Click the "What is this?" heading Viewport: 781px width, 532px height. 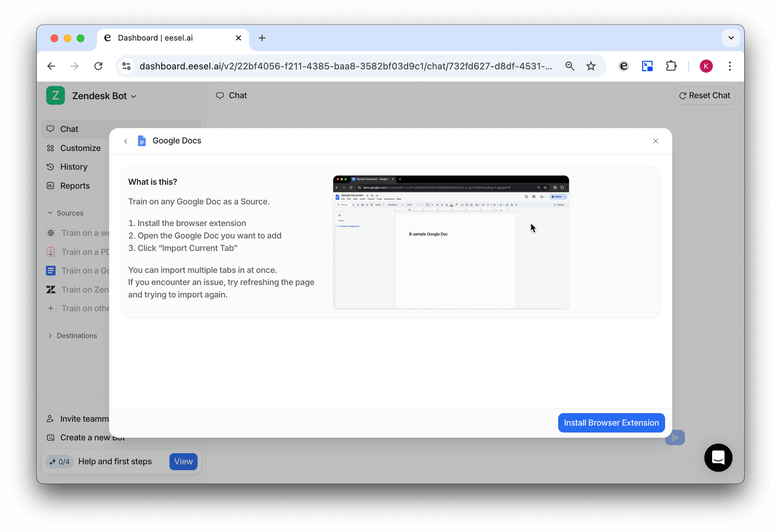point(152,182)
